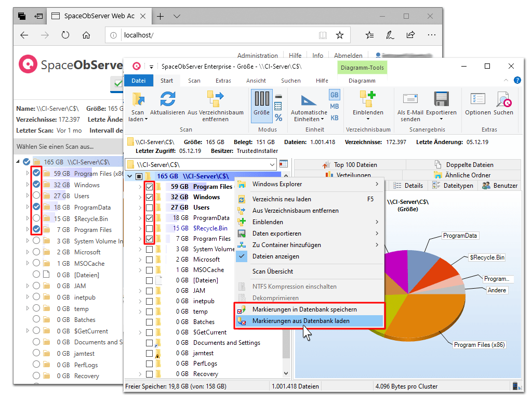532x414 pixels.
Task: Click Aus Verzeichnisbaum entfernen ribbon icon
Action: (216, 99)
